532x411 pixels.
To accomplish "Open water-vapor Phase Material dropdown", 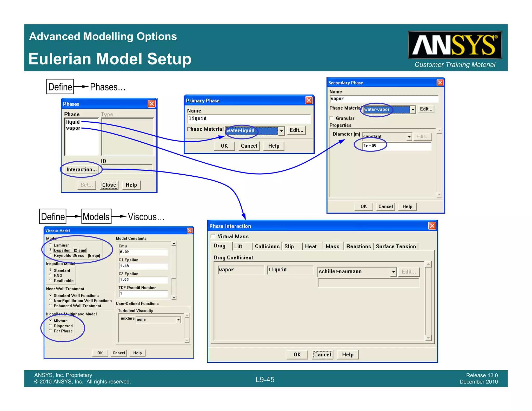I will [413, 110].
